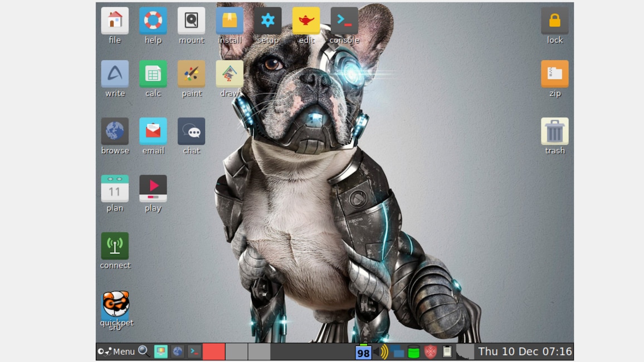Open the Calc spreadsheet app
The image size is (644, 362).
[153, 74]
